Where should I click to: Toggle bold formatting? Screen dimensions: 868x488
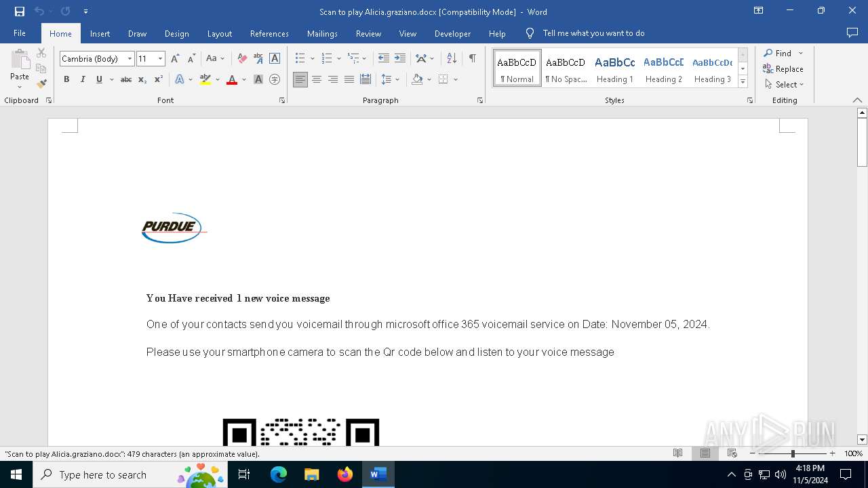(x=66, y=79)
